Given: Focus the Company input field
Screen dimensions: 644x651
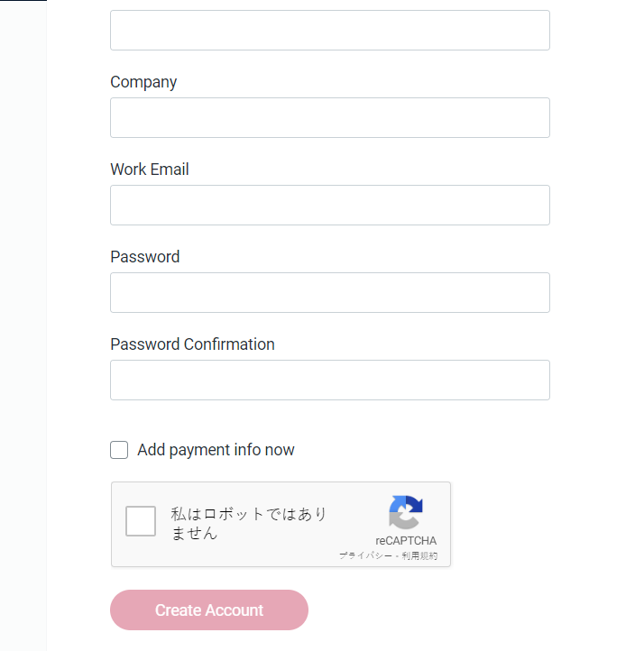Looking at the screenshot, I should click(330, 118).
